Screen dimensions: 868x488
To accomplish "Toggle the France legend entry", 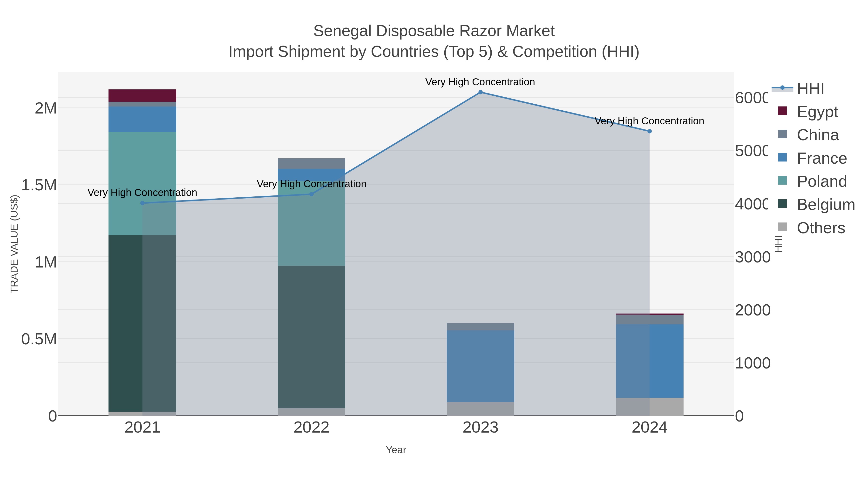I will [812, 158].
